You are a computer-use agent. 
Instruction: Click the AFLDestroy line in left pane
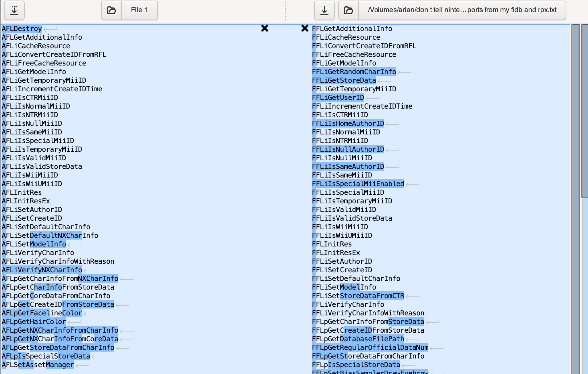[x=22, y=29]
